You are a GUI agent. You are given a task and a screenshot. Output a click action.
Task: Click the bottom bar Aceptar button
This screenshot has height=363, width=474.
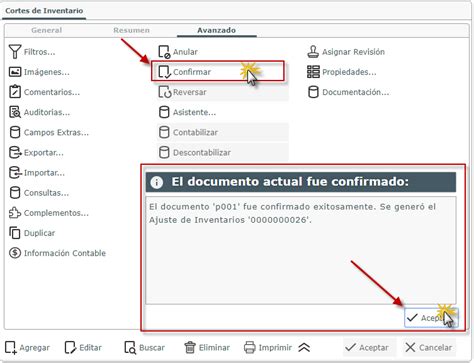369,347
